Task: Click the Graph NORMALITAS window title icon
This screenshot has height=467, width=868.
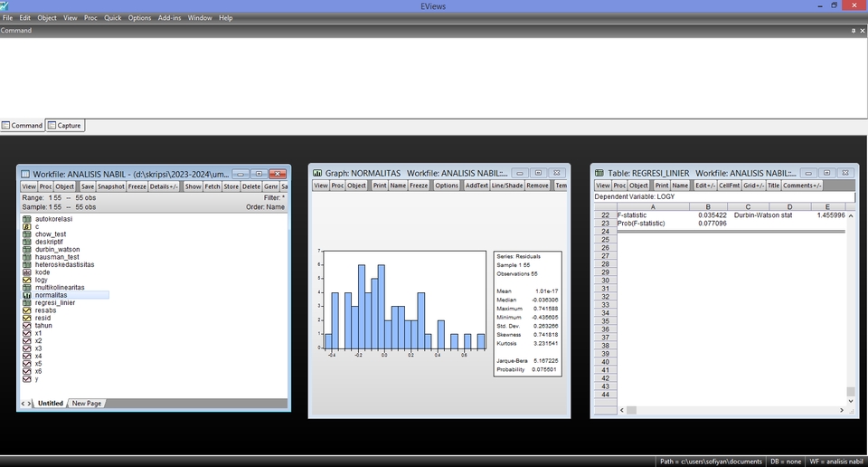Action: (317, 173)
